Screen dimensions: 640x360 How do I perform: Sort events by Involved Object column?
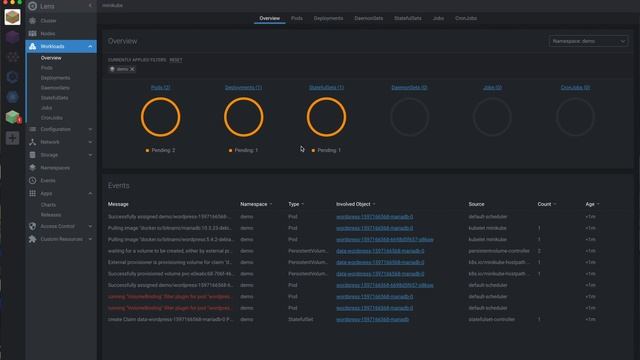[x=355, y=204]
